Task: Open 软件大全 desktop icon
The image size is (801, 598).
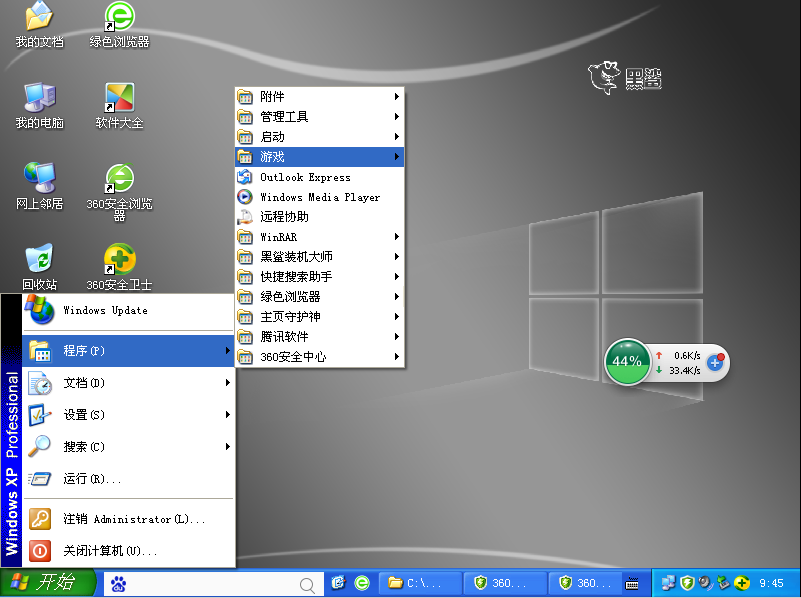Action: click(x=119, y=99)
